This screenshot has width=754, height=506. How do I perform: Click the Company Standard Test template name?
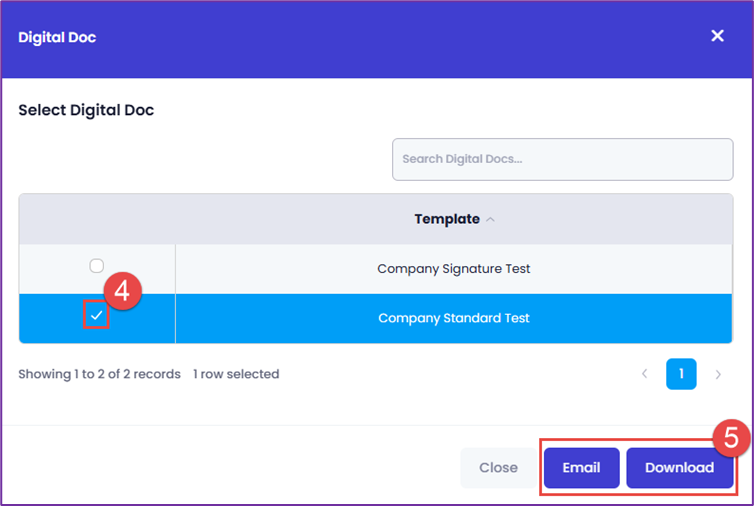[x=453, y=318]
